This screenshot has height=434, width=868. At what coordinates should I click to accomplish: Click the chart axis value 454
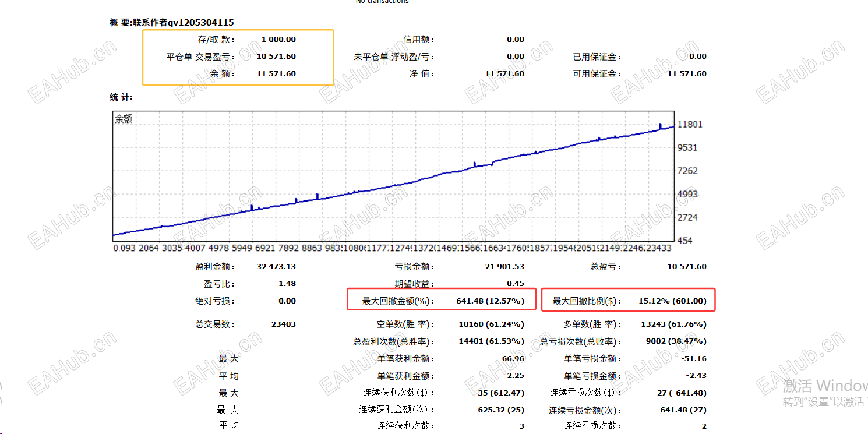pos(686,241)
